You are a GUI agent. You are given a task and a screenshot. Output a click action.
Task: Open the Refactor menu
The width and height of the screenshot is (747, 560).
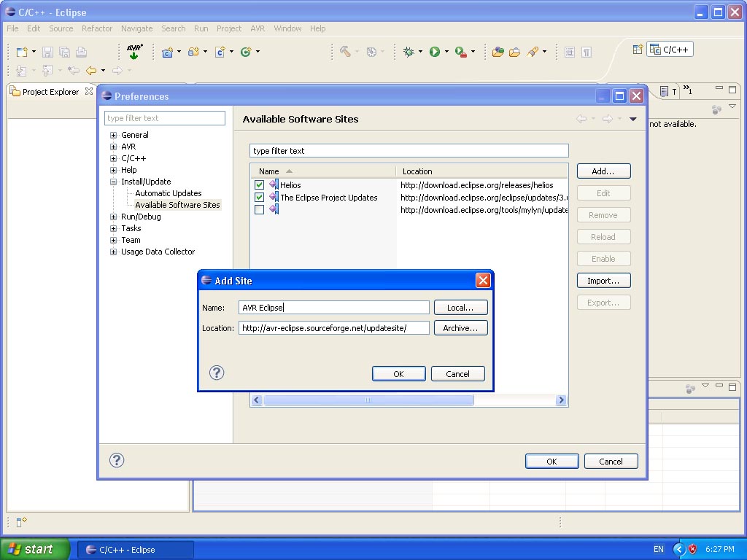click(x=97, y=28)
